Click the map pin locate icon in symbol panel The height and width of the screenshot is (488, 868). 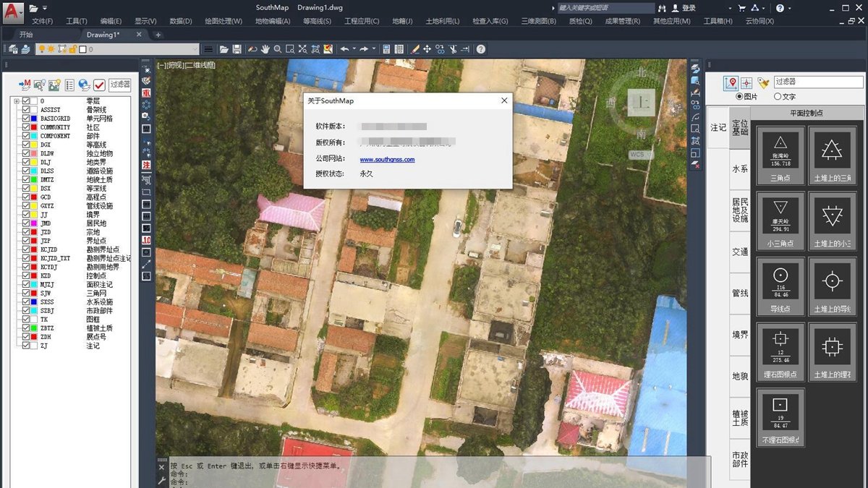click(732, 82)
